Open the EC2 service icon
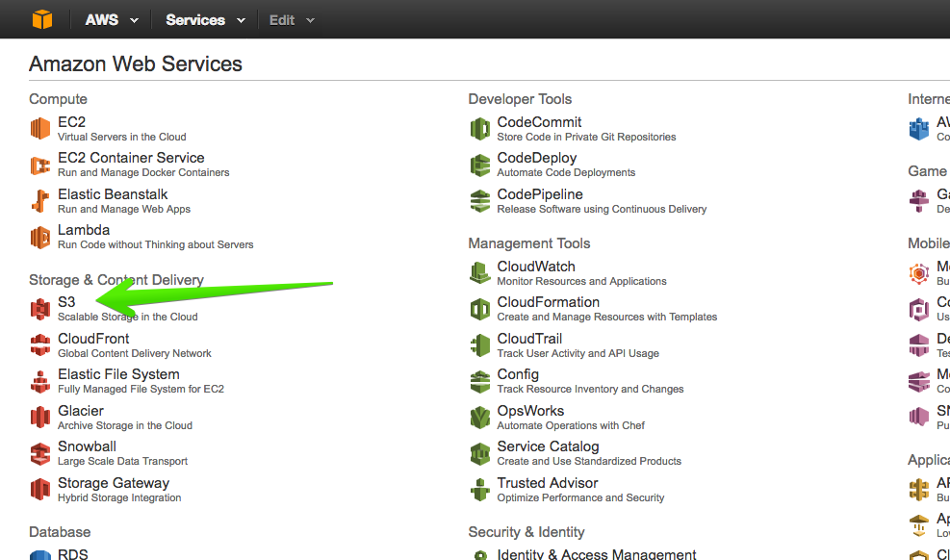Screen dimensions: 950x560 (x=40, y=128)
